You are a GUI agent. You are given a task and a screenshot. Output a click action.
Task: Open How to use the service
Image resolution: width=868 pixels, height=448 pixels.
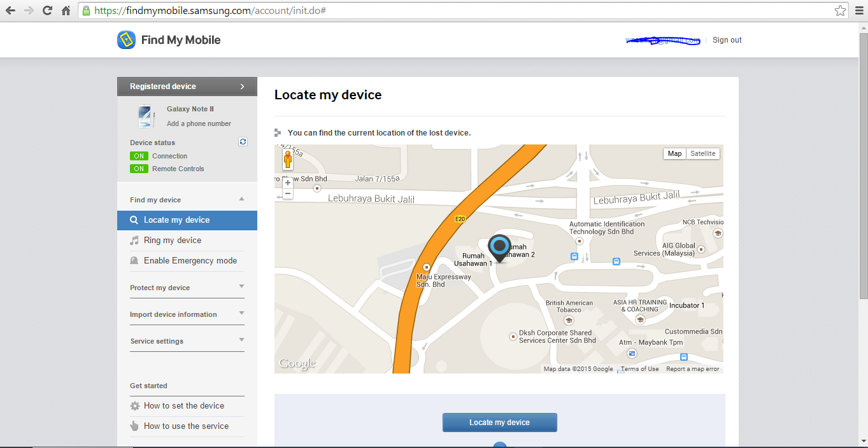[187, 426]
